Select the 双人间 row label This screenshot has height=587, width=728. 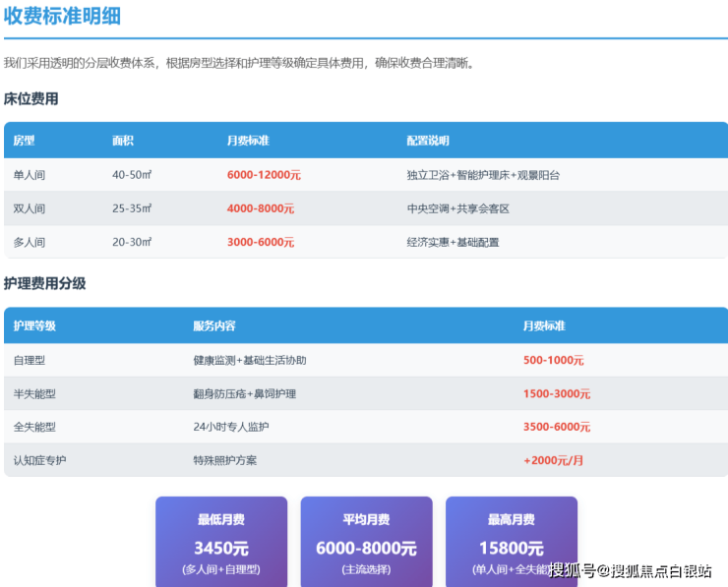(29, 208)
